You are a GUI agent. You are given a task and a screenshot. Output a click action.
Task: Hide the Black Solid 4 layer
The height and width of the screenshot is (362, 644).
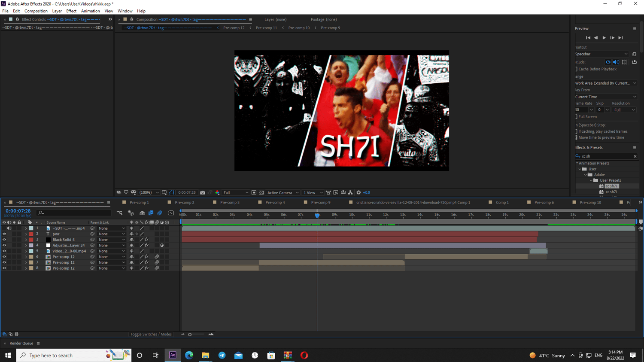point(4,240)
